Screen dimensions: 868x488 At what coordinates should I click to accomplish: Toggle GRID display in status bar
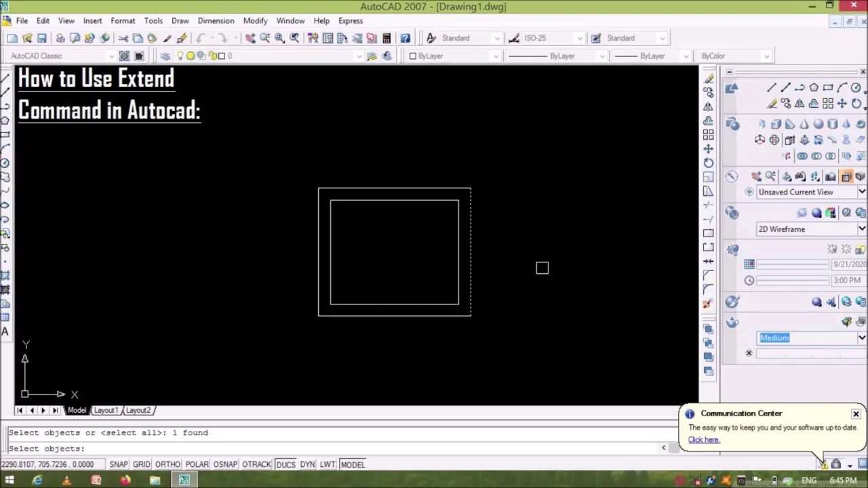coord(142,464)
